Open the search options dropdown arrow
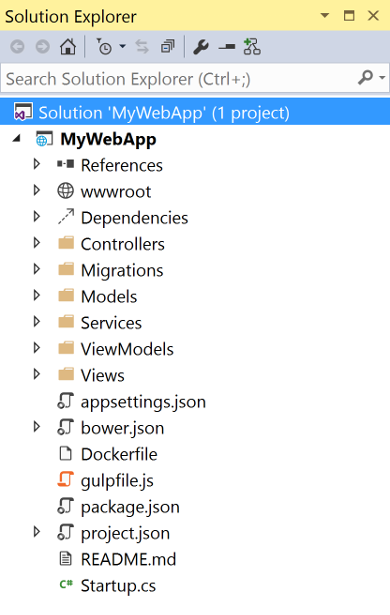This screenshot has height=615, width=390. 382,78
